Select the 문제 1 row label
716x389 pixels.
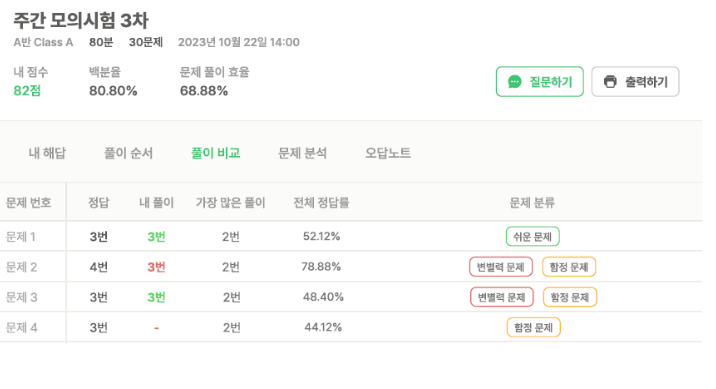point(21,237)
